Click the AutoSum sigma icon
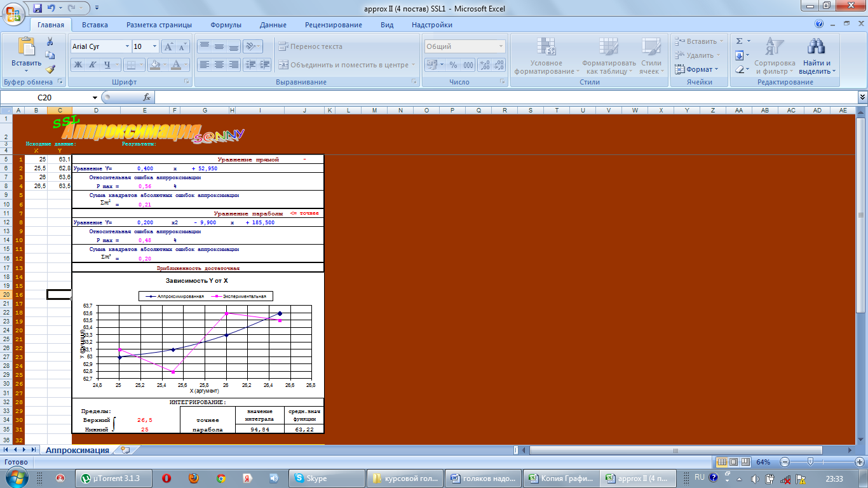The height and width of the screenshot is (488, 868). point(739,41)
